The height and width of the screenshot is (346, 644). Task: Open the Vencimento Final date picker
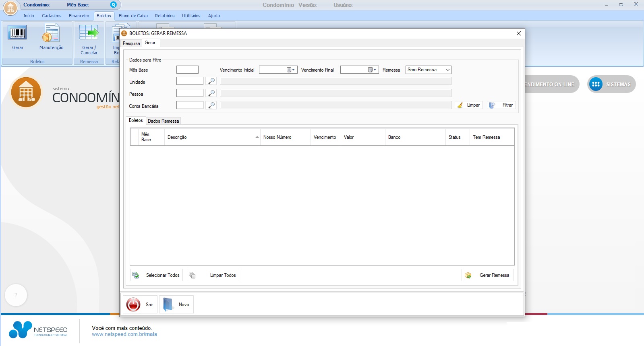pyautogui.click(x=372, y=70)
